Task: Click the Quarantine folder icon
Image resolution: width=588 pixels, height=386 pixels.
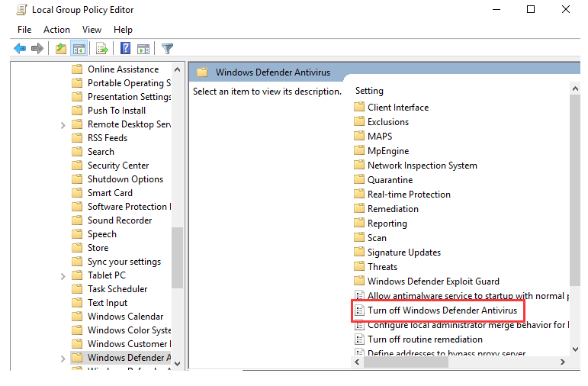Action: click(x=359, y=179)
